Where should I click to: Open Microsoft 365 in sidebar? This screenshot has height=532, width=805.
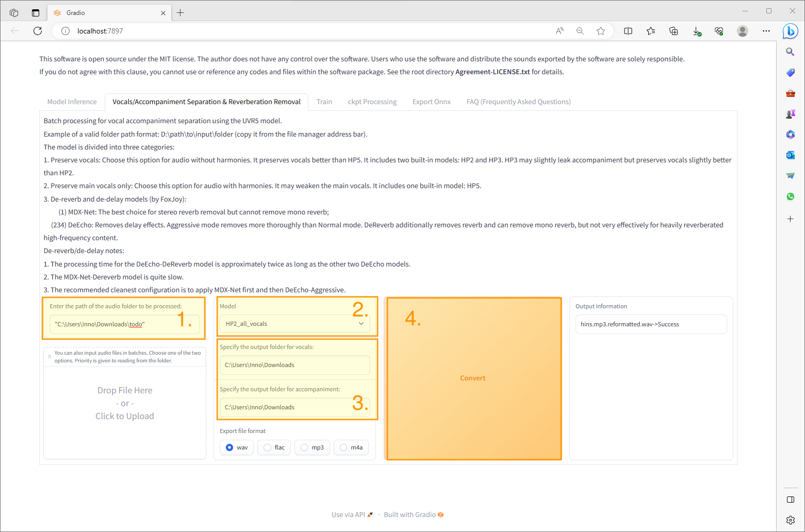point(790,135)
